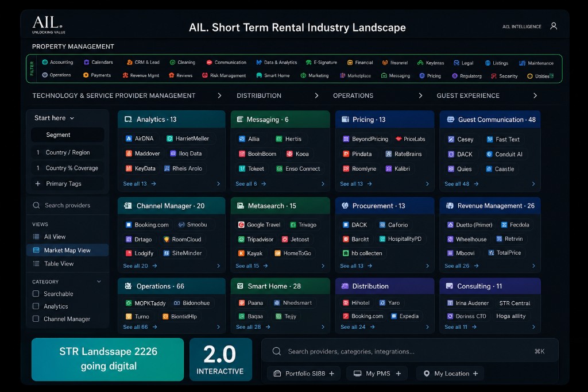588x392 pixels.
Task: Click the Consulting card header icon
Action: coord(449,286)
